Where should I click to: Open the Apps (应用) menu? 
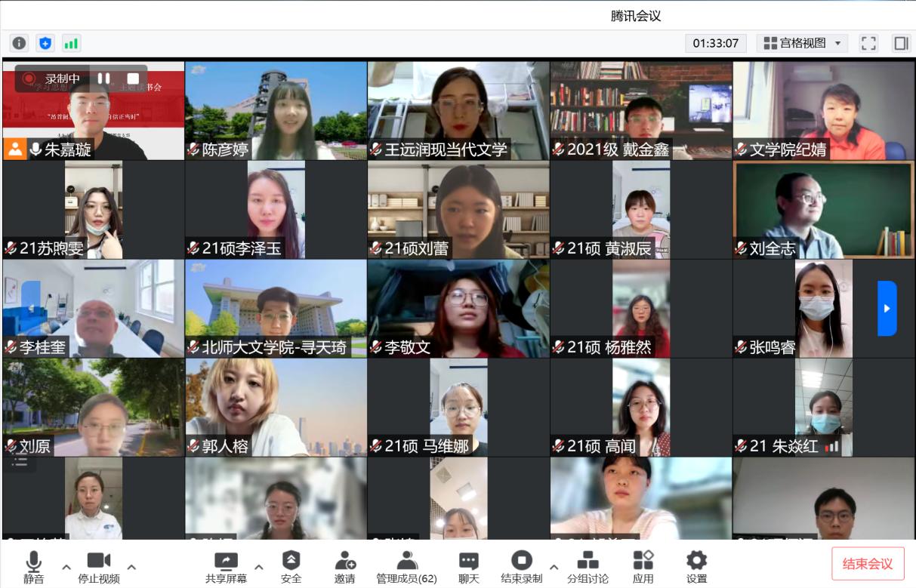click(643, 566)
